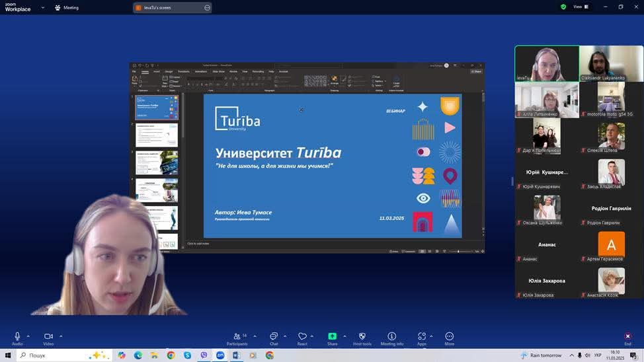The width and height of the screenshot is (644, 362).
Task: Open PowerPoint Recording tab
Action: [258, 71]
